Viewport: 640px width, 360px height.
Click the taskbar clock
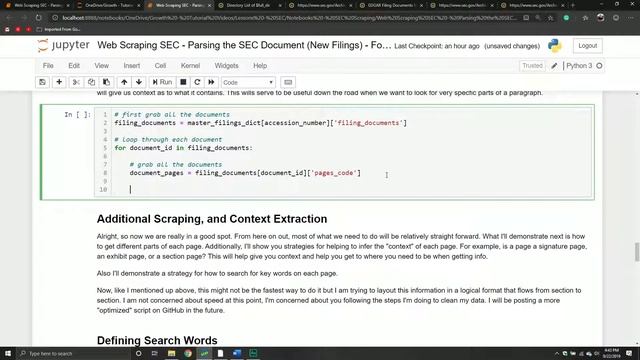[611, 353]
